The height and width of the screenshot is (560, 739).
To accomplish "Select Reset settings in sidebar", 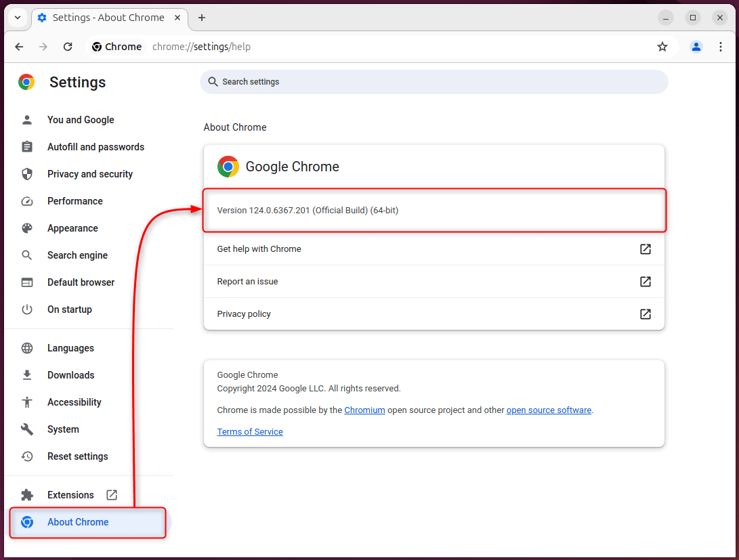I will [77, 456].
